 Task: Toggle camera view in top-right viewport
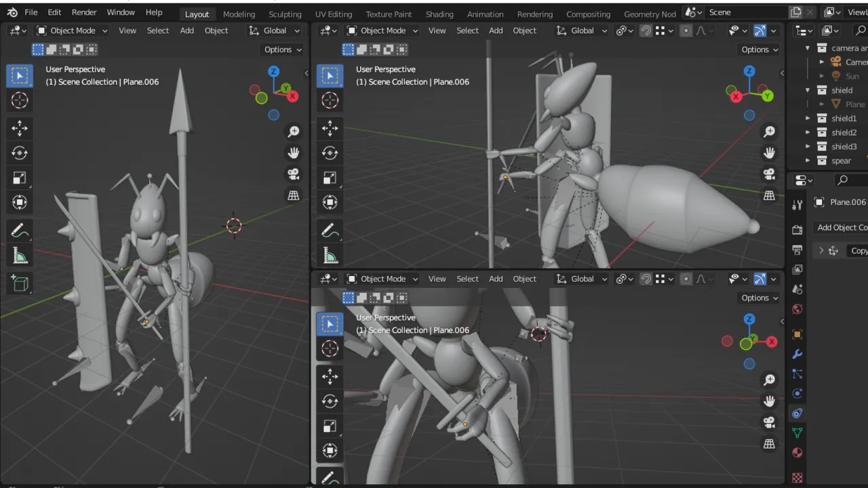[x=769, y=174]
